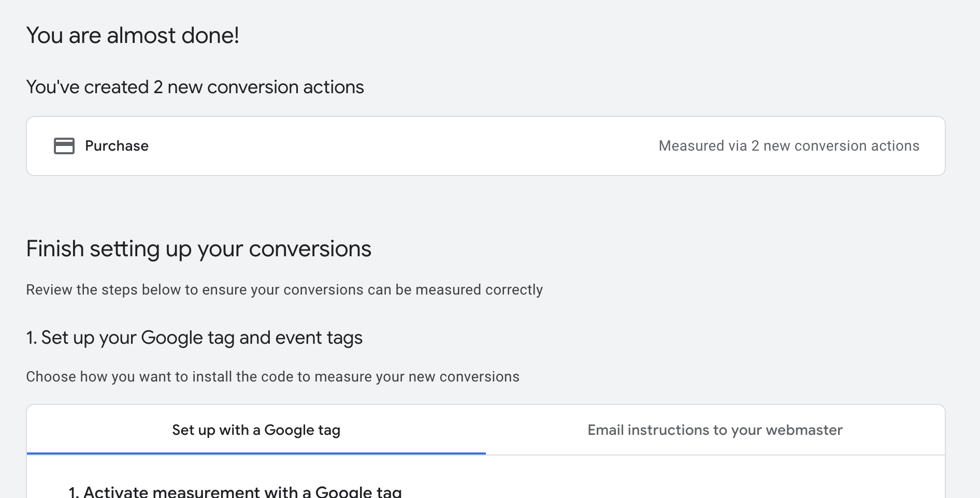Click the credit card icon beside Purchase
The width and height of the screenshot is (980, 498).
[x=64, y=146]
